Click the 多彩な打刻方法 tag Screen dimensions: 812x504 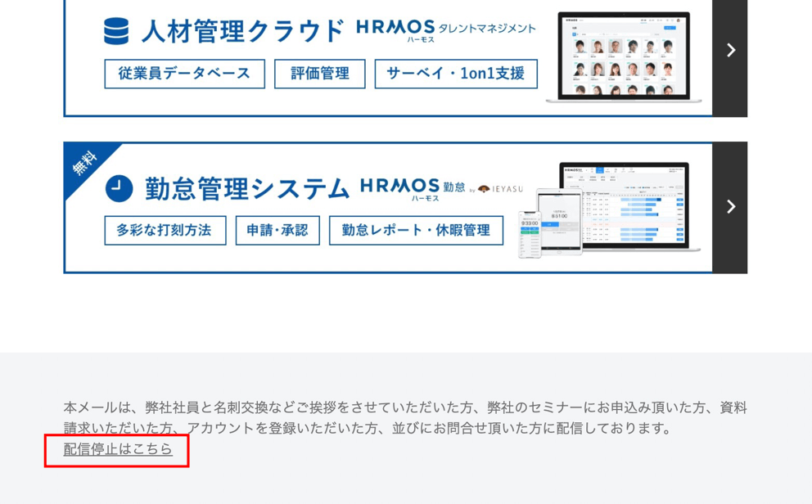tap(165, 231)
